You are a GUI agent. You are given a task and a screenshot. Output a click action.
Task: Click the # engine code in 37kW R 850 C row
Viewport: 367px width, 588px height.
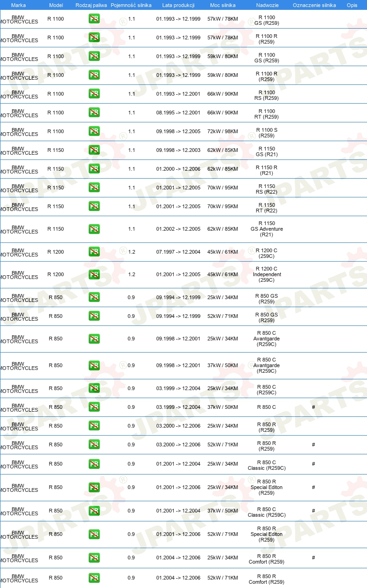(313, 407)
